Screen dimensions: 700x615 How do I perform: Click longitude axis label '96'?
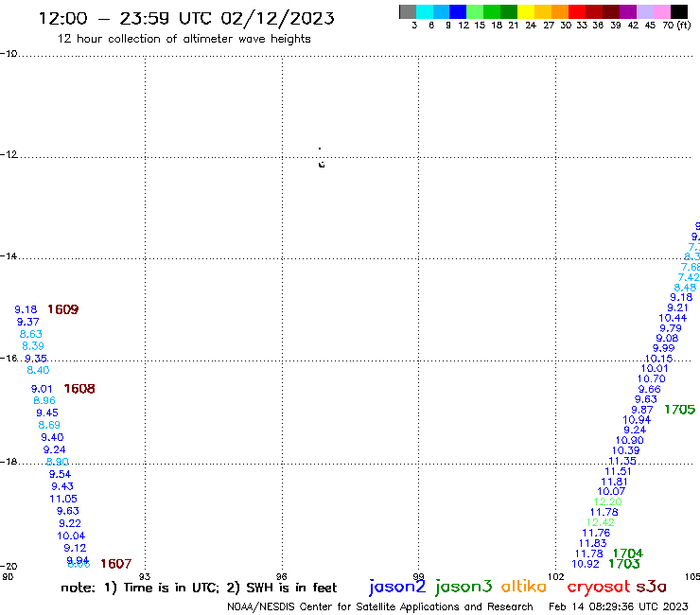coord(281,577)
